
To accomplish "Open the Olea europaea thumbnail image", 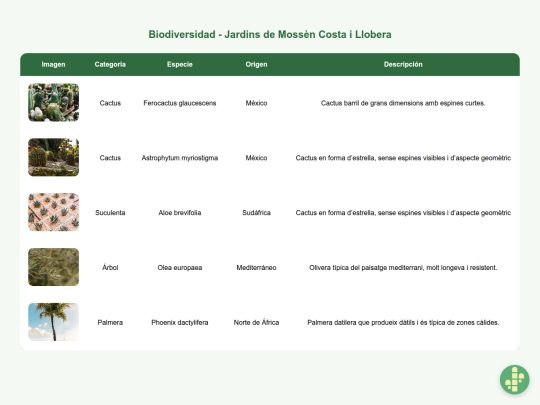I will pyautogui.click(x=53, y=267).
